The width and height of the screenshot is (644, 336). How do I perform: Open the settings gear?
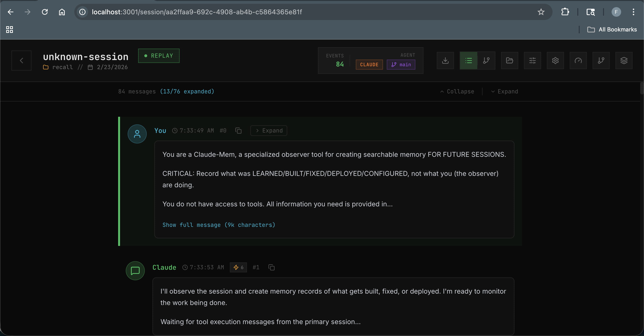click(x=555, y=61)
